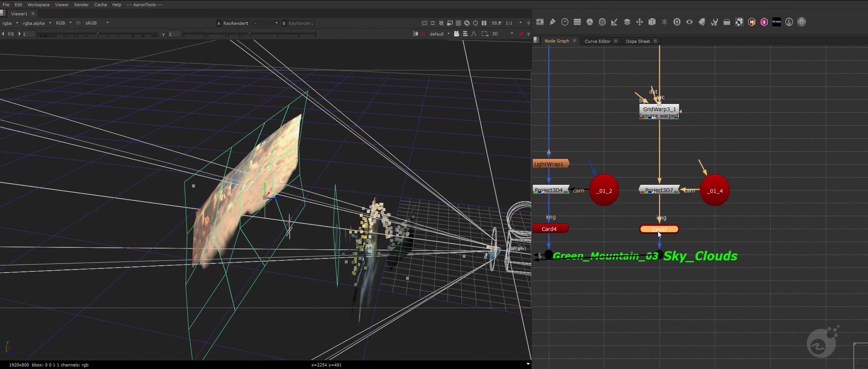Image resolution: width=868 pixels, height=369 pixels.
Task: Switch to the Curve Editor tab
Action: [597, 41]
